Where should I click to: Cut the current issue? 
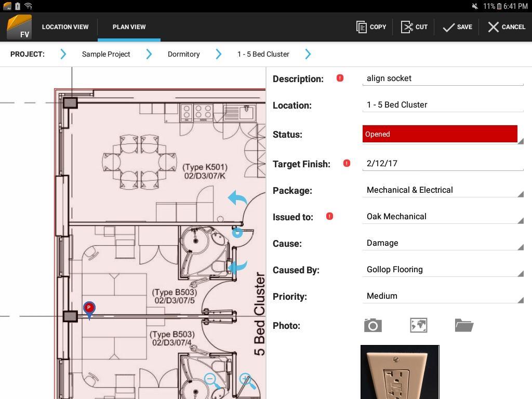point(414,27)
